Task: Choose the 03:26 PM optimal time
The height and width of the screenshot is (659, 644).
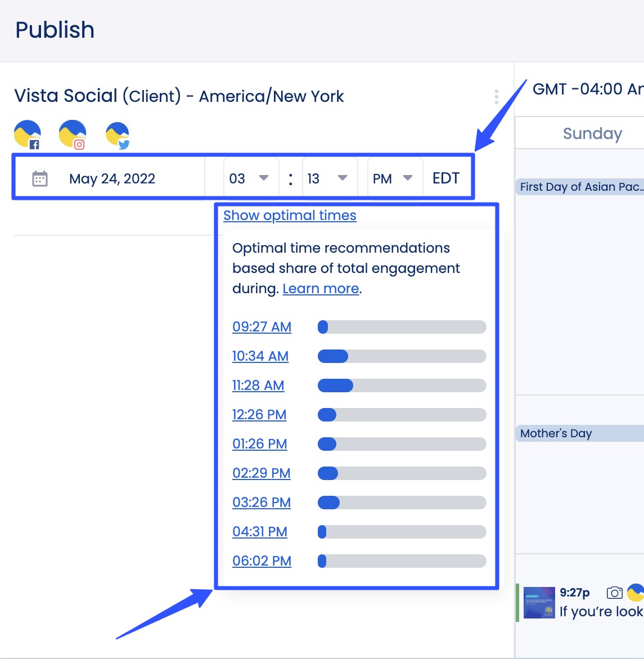Action: (x=262, y=503)
